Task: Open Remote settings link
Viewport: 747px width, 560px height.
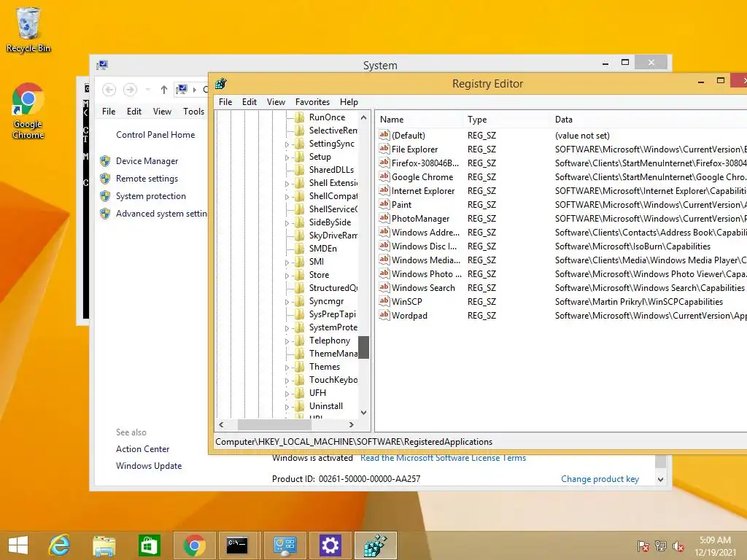Action: coord(147,179)
